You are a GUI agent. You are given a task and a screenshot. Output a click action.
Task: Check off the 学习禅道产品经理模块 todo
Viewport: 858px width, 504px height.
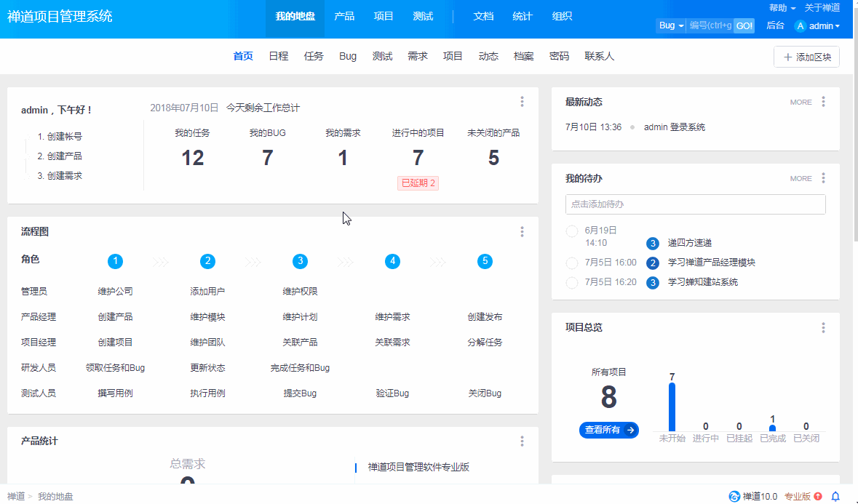pyautogui.click(x=572, y=263)
